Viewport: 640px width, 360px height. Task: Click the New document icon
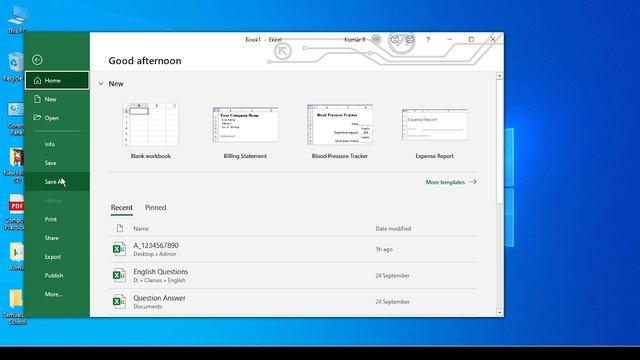(x=38, y=99)
